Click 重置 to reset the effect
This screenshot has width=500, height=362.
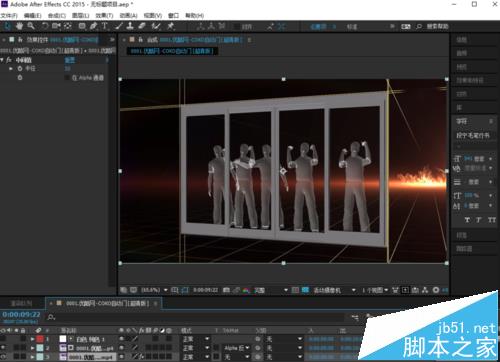click(x=70, y=60)
